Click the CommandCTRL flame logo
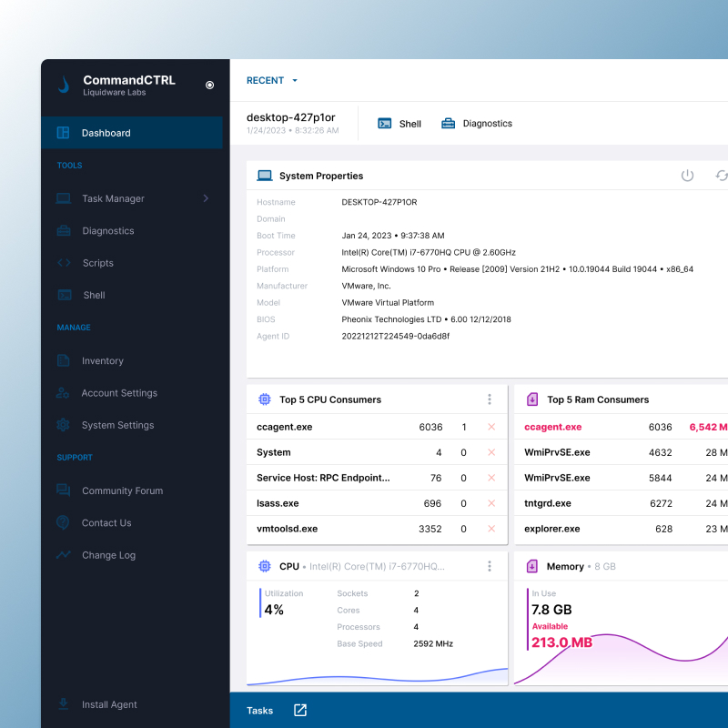Viewport: 728px width, 728px height. 64,85
